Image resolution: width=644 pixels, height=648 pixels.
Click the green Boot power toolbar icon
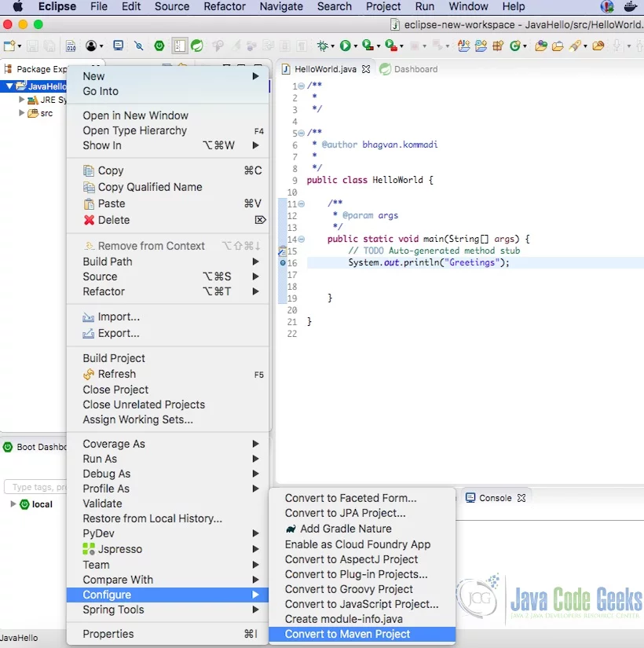pyautogui.click(x=159, y=46)
